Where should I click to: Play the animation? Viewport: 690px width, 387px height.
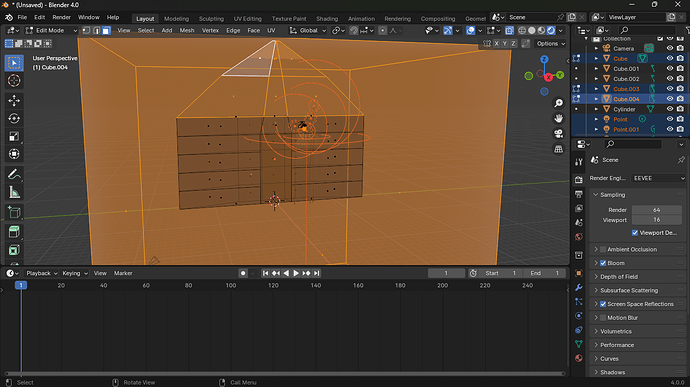pos(296,273)
